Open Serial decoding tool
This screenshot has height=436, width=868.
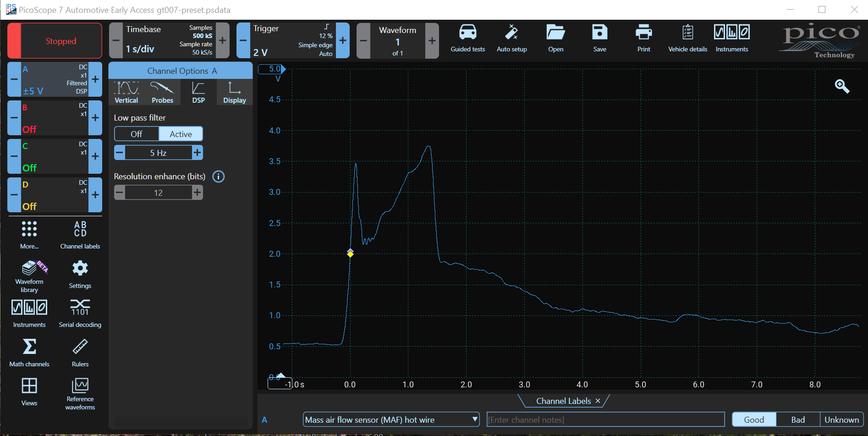click(x=80, y=314)
